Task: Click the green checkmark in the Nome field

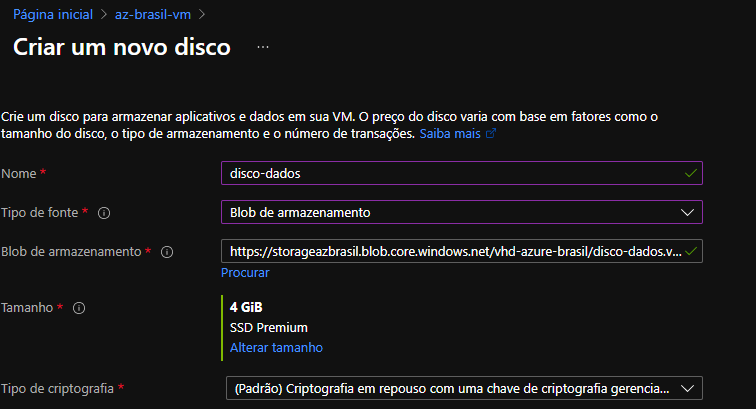Action: point(690,173)
